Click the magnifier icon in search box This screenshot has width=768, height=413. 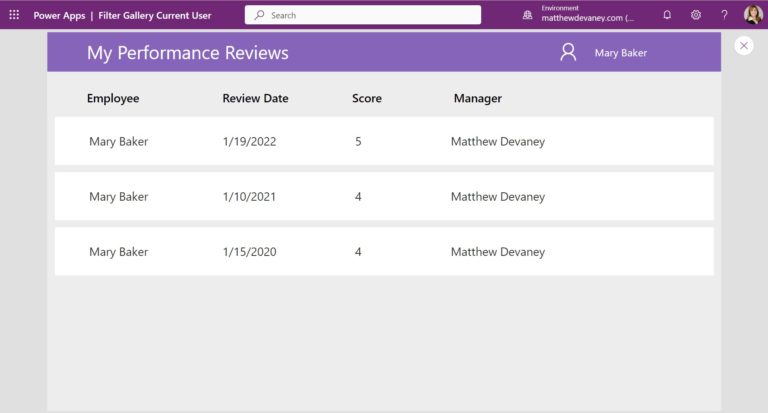pyautogui.click(x=259, y=15)
